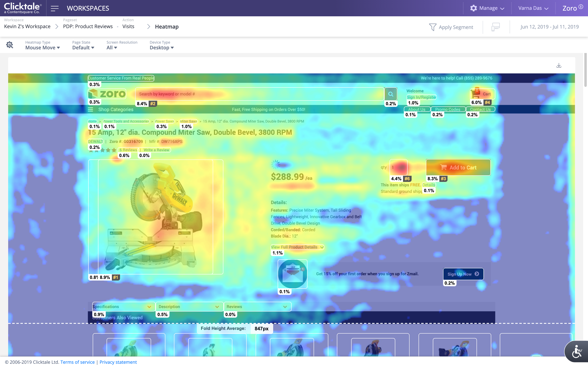Click the Zoro info icon in header
This screenshot has height=367, width=588.
point(581,7)
